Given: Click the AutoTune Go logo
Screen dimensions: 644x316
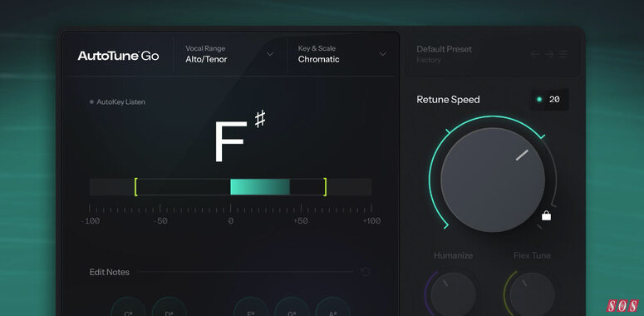Looking at the screenshot, I should (x=118, y=56).
